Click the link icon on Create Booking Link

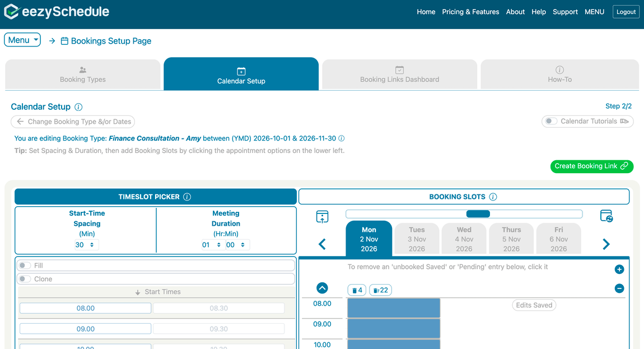pyautogui.click(x=624, y=166)
